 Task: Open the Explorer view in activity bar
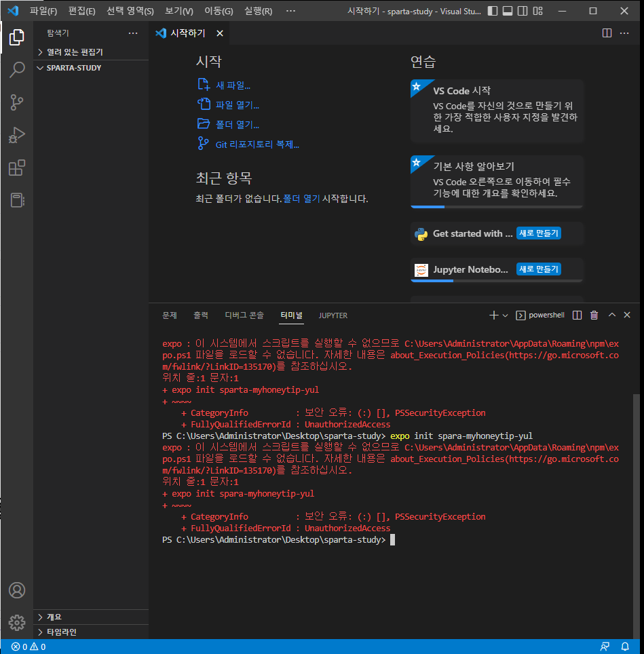tap(17, 37)
